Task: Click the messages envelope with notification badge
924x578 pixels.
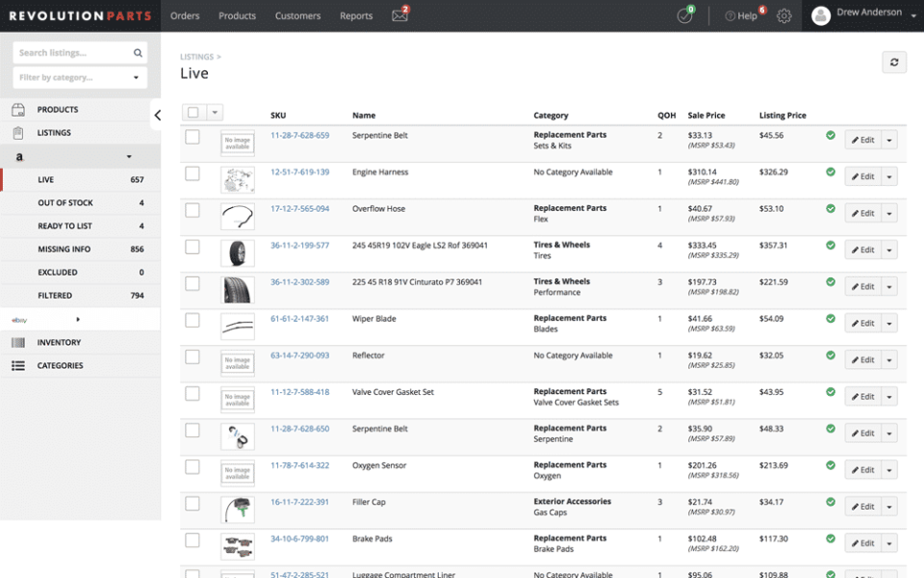Action: point(400,15)
